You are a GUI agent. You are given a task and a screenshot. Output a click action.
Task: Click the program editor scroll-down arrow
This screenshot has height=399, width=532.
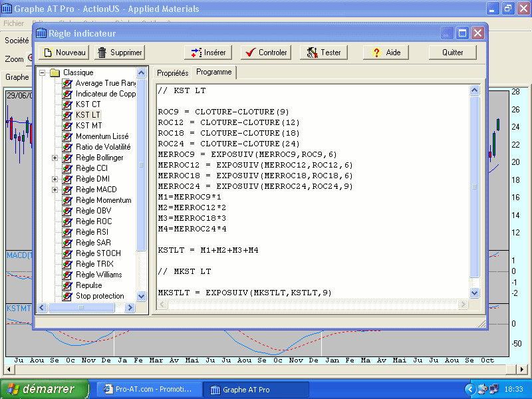(474, 293)
